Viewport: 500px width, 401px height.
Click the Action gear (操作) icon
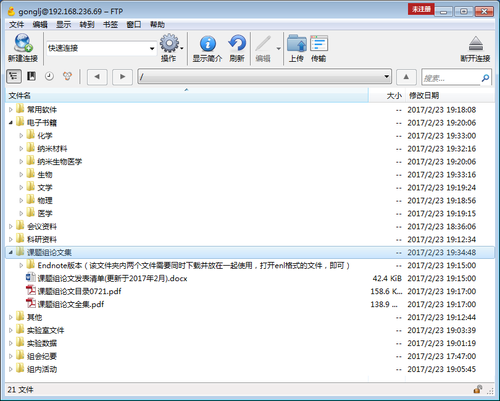(170, 43)
